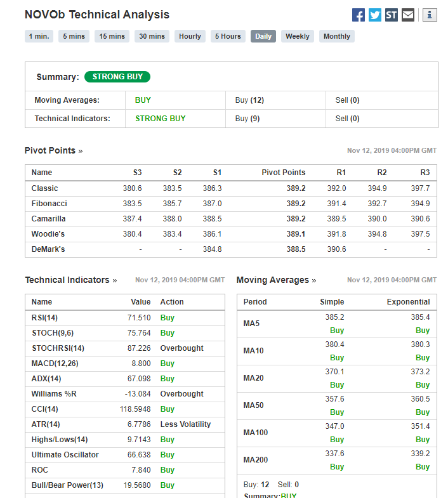Open the Technical Indicators section link
This screenshot has height=498, width=448.
click(71, 280)
